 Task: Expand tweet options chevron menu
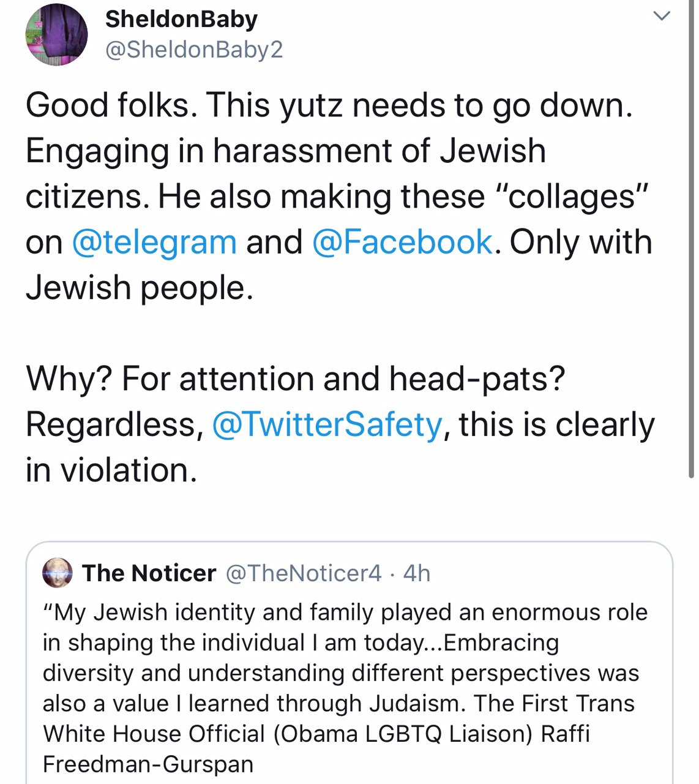pos(662,17)
